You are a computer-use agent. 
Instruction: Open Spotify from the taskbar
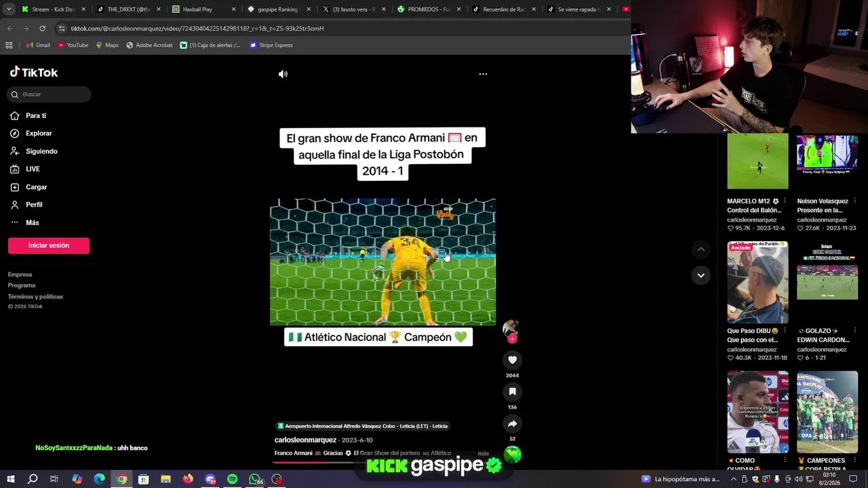pyautogui.click(x=233, y=479)
